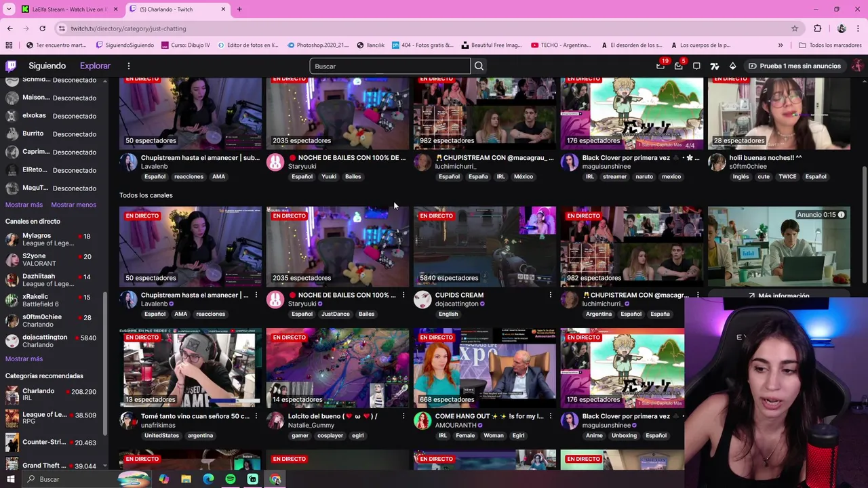The width and height of the screenshot is (868, 488).
Task: Open options dots for Chupistream hasta el amanecer card
Action: [x=256, y=295]
